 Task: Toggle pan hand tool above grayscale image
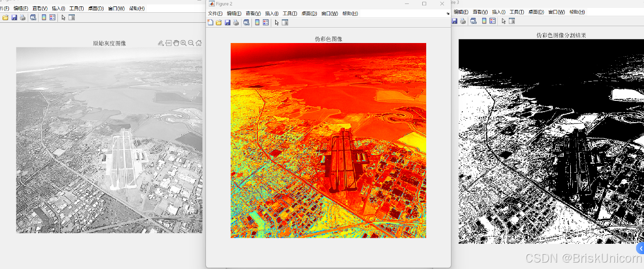[x=176, y=43]
